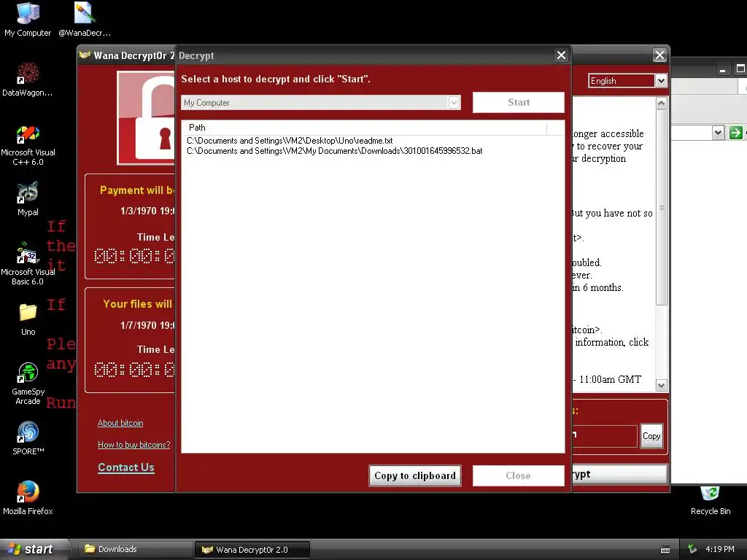The image size is (747, 560).
Task: Open the My Computer host dropdown
Action: click(454, 102)
